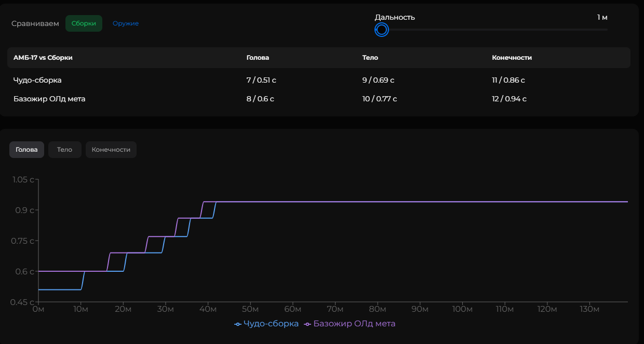644x344 pixels.
Task: Click the Голова column header in table
Action: 258,58
